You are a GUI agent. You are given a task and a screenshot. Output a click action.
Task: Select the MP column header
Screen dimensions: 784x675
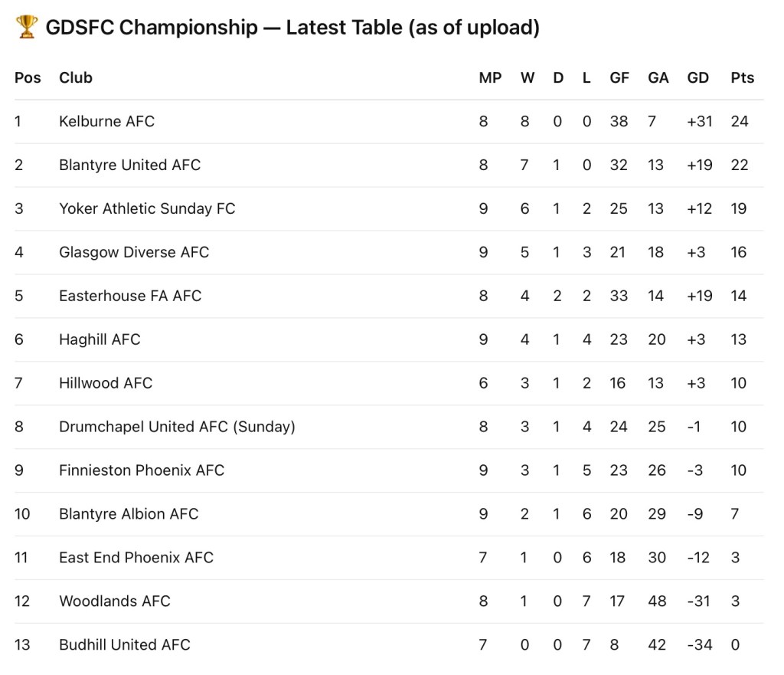(x=490, y=77)
